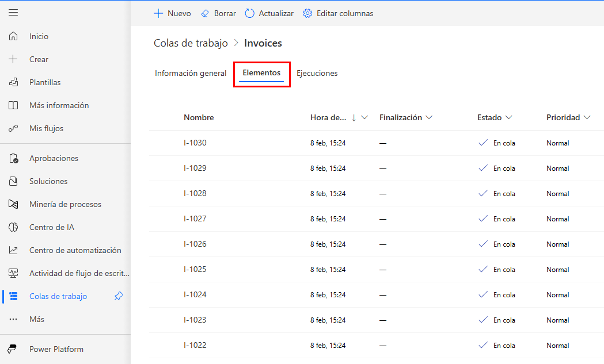Image resolution: width=604 pixels, height=364 pixels.
Task: Expand the Hora de column dropdown chevron
Action: pos(364,117)
